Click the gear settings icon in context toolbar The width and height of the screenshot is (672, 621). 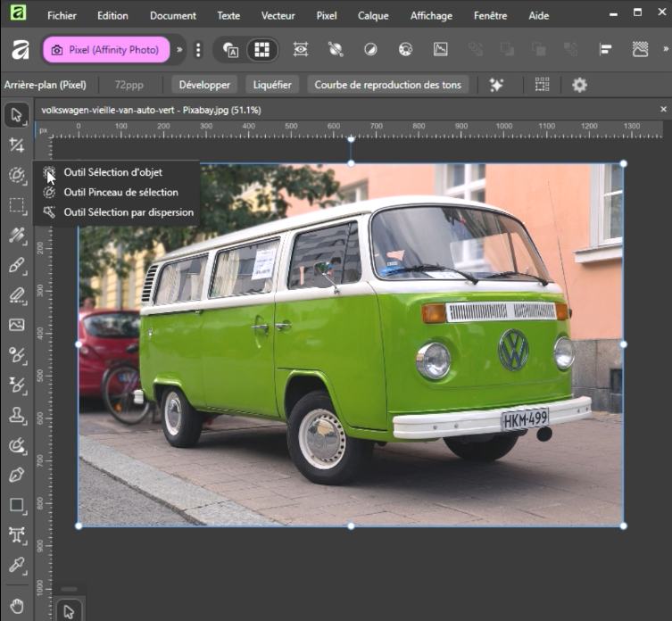pos(579,85)
